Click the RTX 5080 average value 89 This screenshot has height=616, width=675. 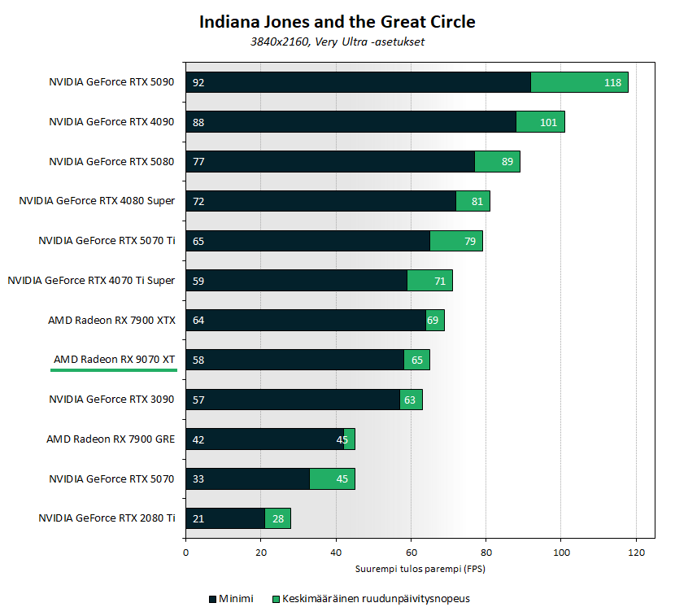[x=507, y=162]
